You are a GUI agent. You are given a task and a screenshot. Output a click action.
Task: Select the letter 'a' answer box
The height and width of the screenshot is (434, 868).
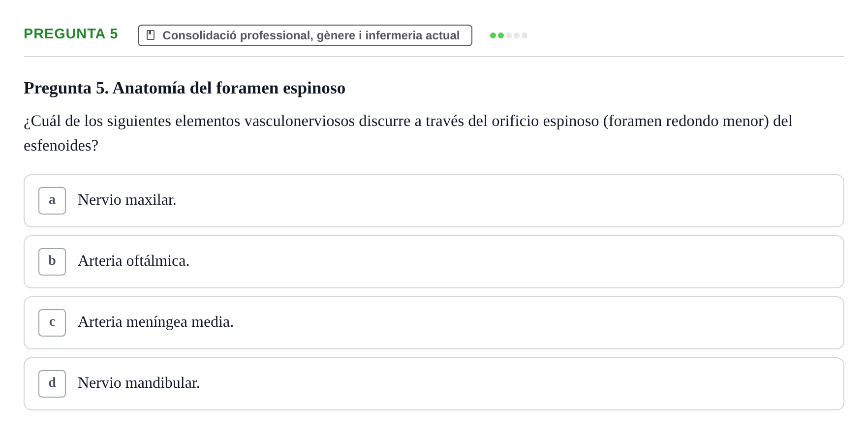tap(52, 201)
